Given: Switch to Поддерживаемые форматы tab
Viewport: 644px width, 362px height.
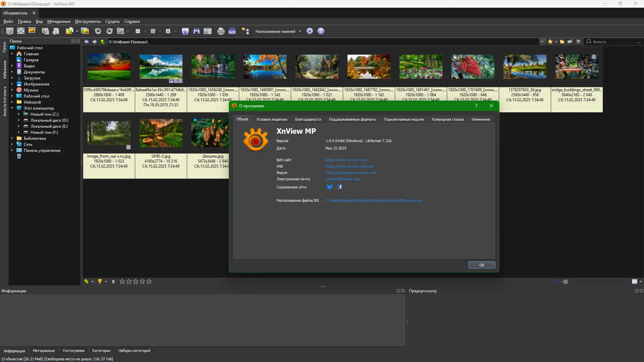Looking at the screenshot, I should click(352, 119).
